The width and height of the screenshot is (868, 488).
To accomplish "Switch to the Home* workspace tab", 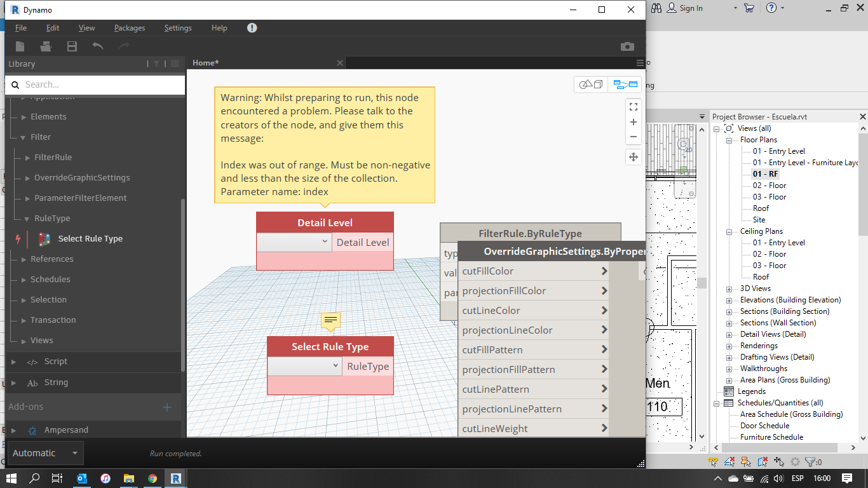I will (x=205, y=62).
